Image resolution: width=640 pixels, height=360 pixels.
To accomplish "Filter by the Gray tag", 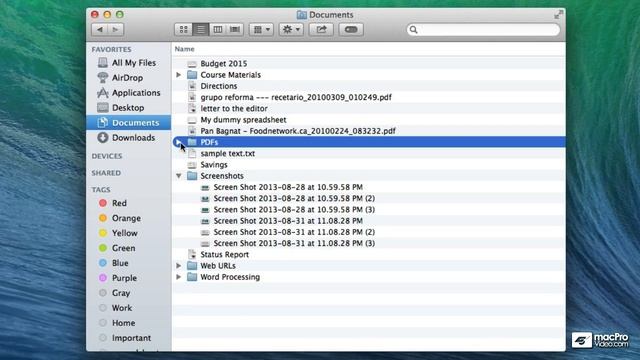I will coord(120,293).
